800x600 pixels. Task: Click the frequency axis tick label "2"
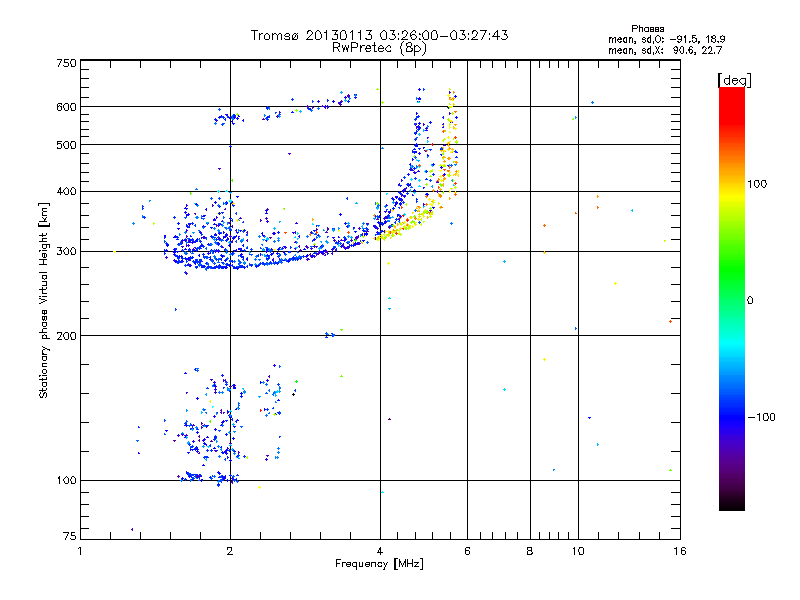[x=230, y=551]
